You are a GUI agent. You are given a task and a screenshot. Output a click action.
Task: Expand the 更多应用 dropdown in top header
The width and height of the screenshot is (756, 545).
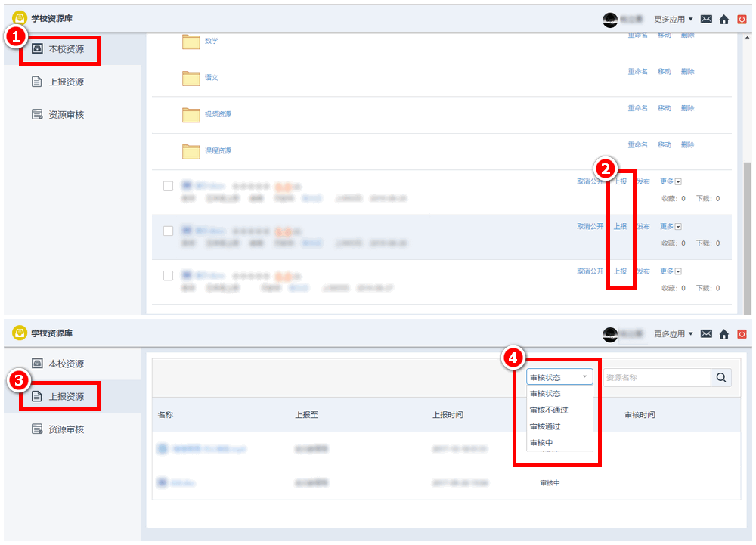674,19
